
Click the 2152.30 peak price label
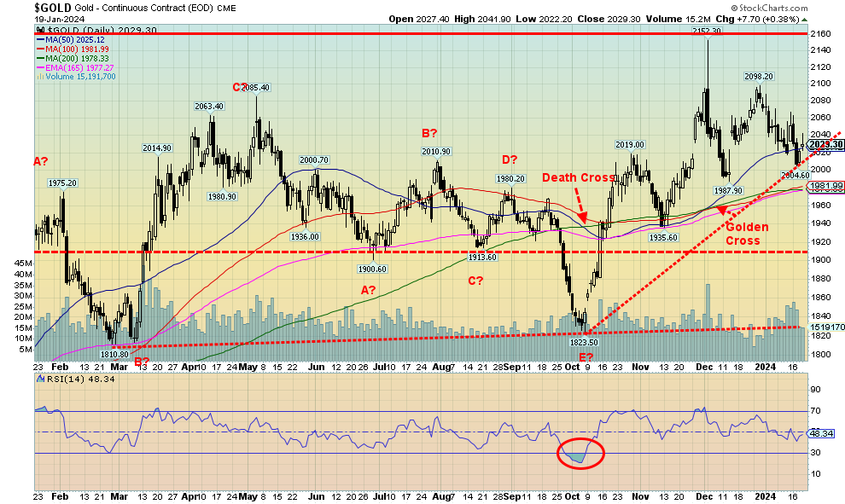tap(708, 31)
